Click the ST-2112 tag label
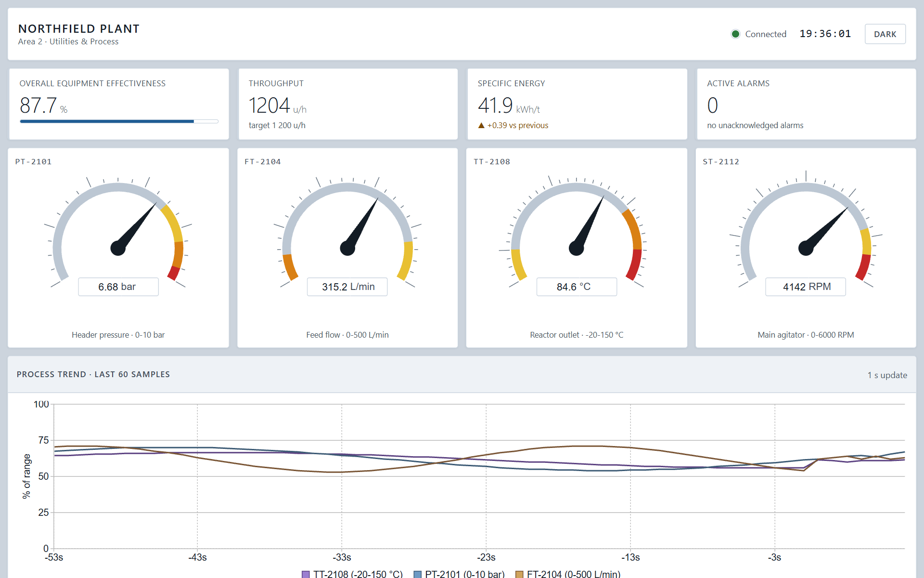 [721, 162]
